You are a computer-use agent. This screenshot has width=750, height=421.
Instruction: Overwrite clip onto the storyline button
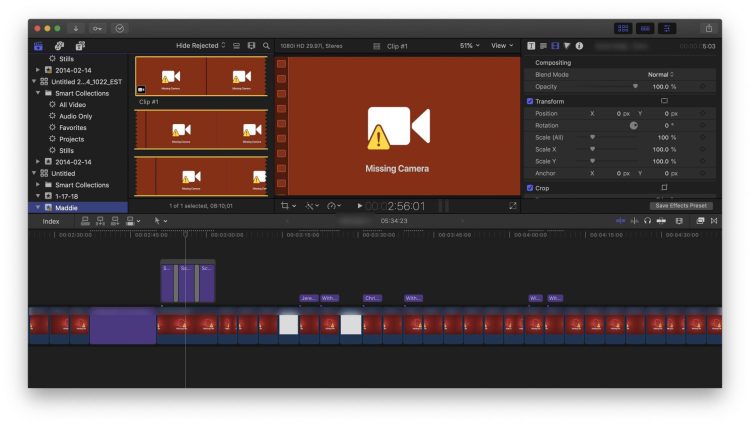(132, 221)
